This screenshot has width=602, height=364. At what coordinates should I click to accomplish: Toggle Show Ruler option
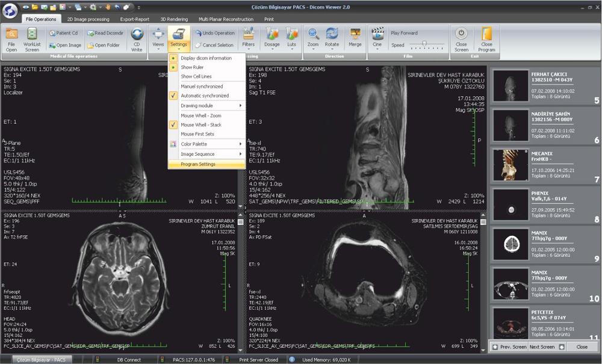point(206,67)
